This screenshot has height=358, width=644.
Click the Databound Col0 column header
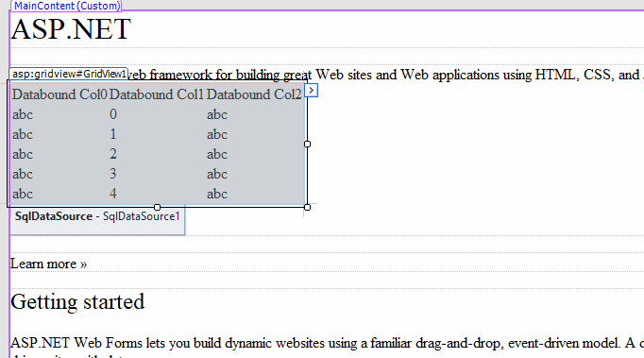(x=59, y=94)
